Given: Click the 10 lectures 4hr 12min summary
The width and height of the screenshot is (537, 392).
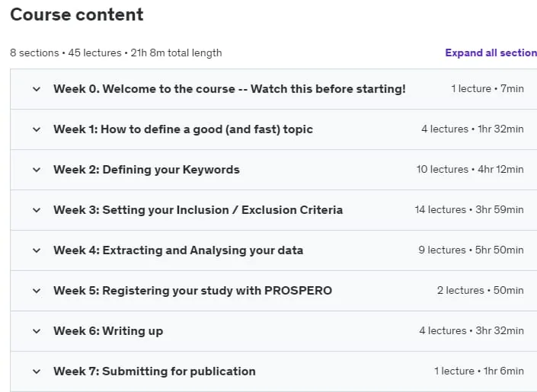Looking at the screenshot, I should tap(470, 169).
